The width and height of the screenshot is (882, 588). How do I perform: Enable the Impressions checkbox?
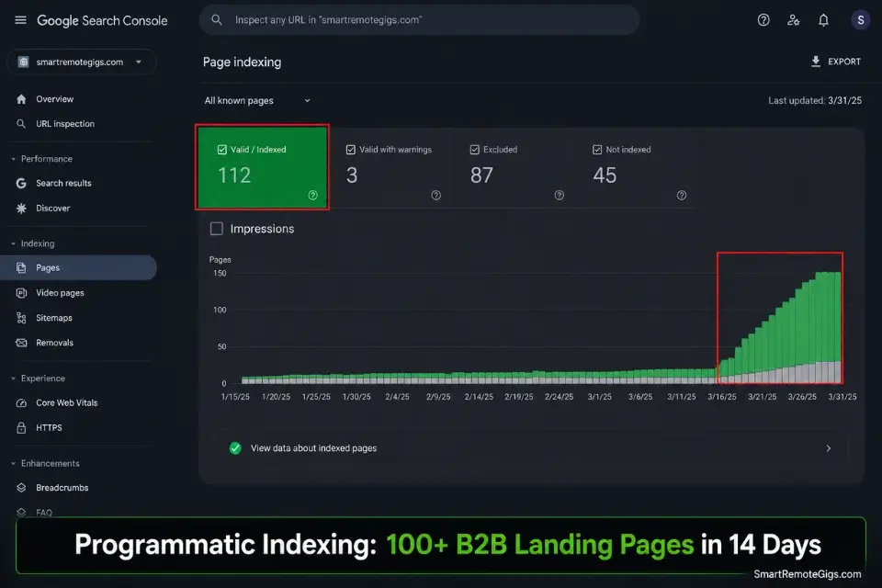217,229
